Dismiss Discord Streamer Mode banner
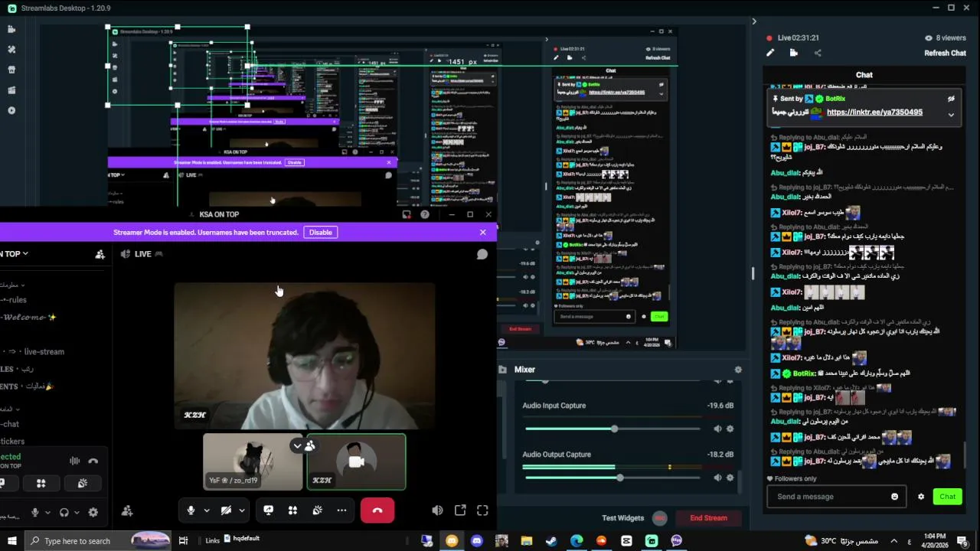This screenshot has width=980, height=551. coord(482,232)
